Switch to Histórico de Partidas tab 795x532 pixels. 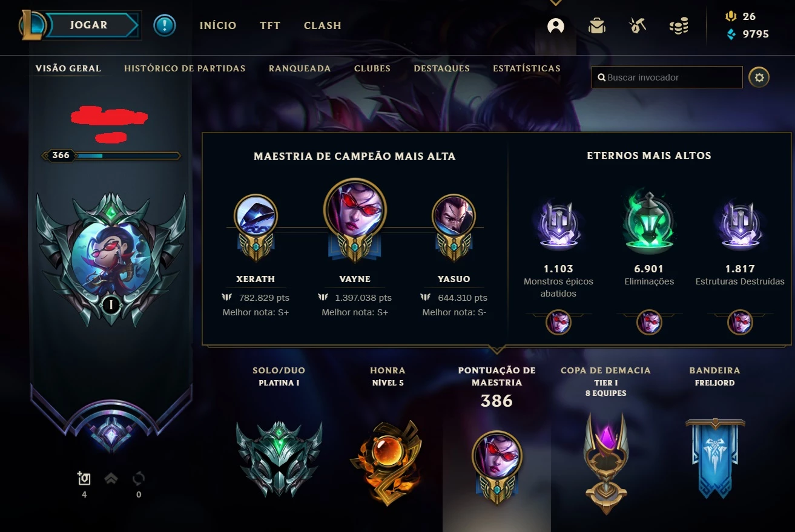pyautogui.click(x=185, y=68)
